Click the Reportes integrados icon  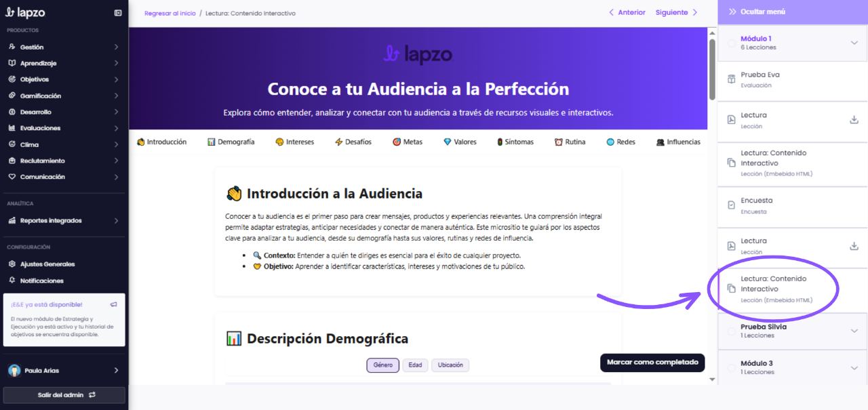pyautogui.click(x=12, y=220)
